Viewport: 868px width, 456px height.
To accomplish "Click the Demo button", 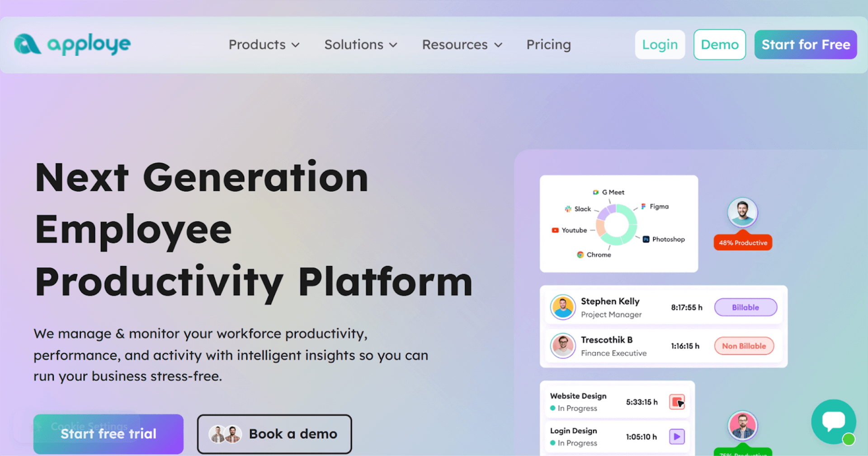I will tap(720, 44).
